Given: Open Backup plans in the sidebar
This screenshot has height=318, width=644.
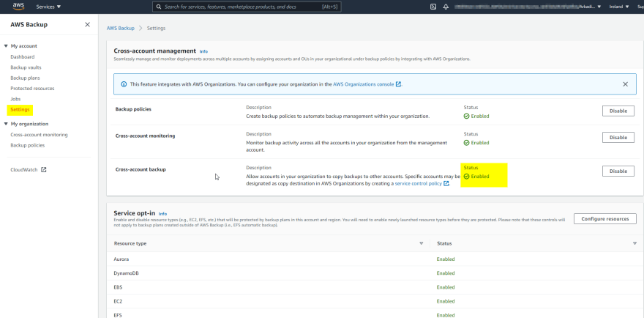Looking at the screenshot, I should point(25,78).
